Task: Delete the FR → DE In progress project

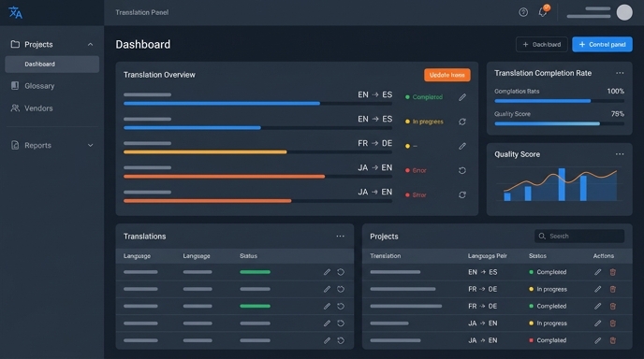Action: tap(612, 289)
